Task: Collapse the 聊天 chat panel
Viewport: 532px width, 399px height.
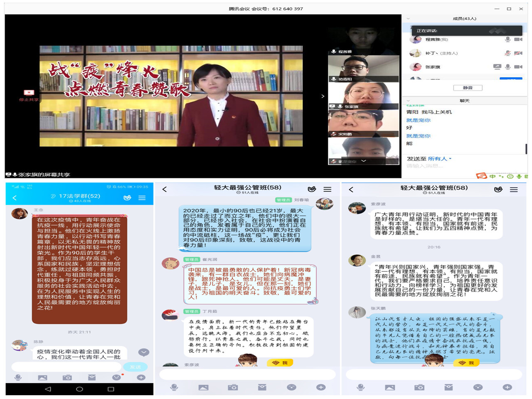Action: (x=408, y=101)
